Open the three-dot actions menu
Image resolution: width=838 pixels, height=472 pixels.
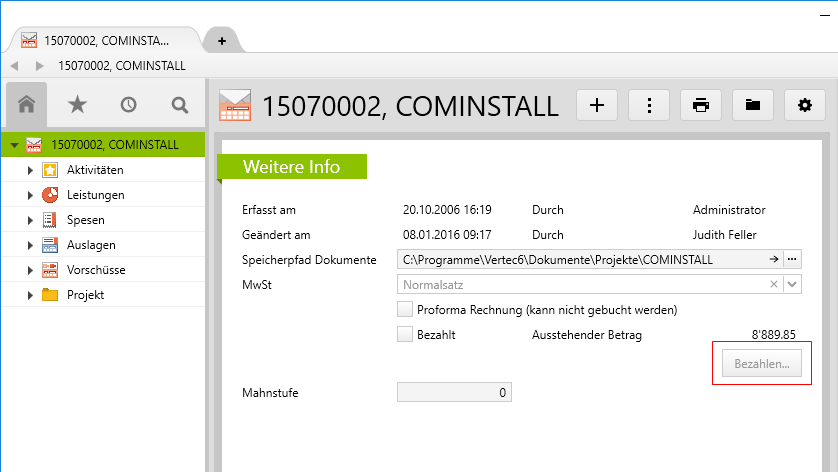pos(649,105)
